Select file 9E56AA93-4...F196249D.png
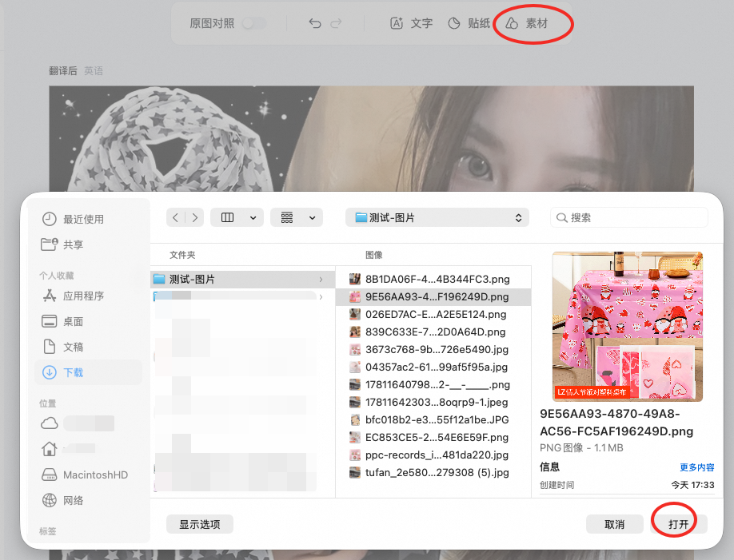The image size is (734, 560). [433, 296]
